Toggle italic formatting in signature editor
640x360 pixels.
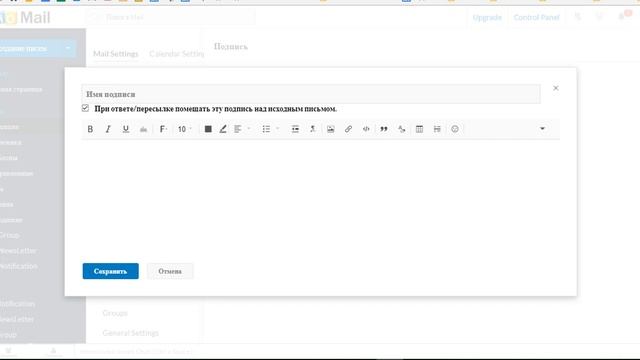point(108,129)
